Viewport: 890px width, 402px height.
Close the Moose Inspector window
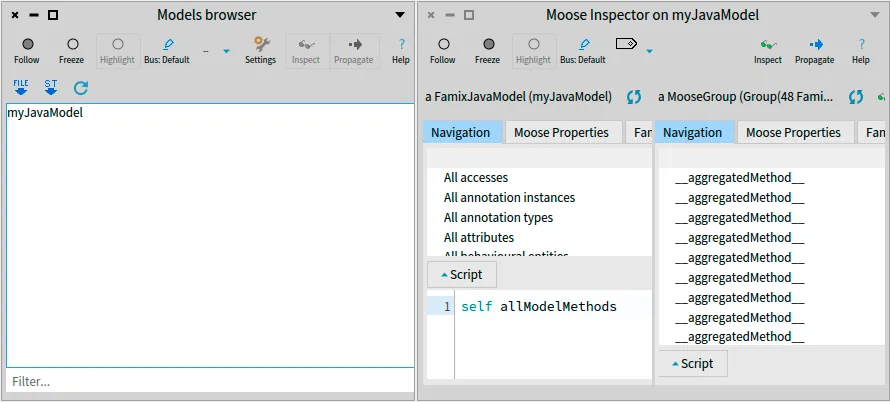point(431,15)
